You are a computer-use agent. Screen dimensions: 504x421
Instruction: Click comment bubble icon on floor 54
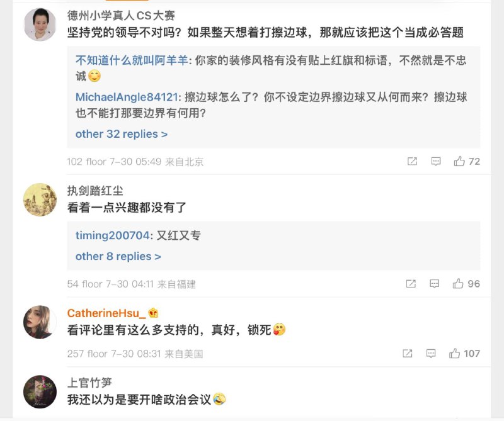point(435,284)
